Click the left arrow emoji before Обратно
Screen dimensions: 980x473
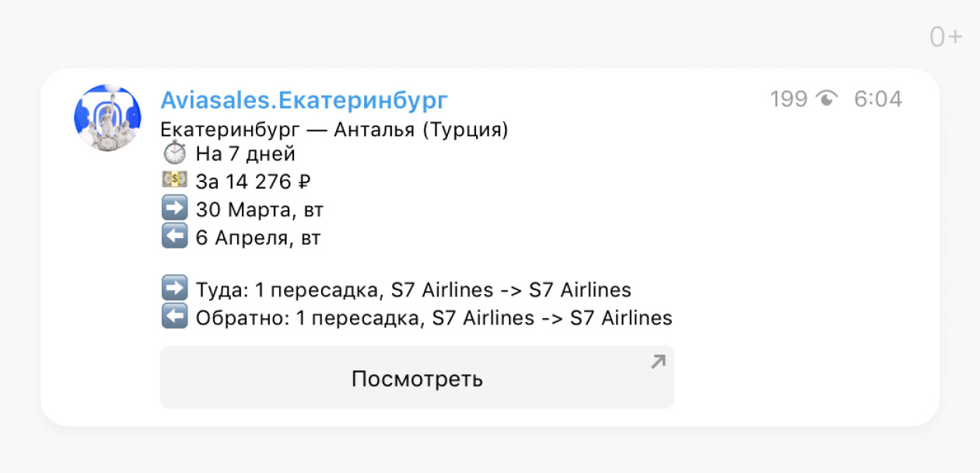tap(174, 317)
